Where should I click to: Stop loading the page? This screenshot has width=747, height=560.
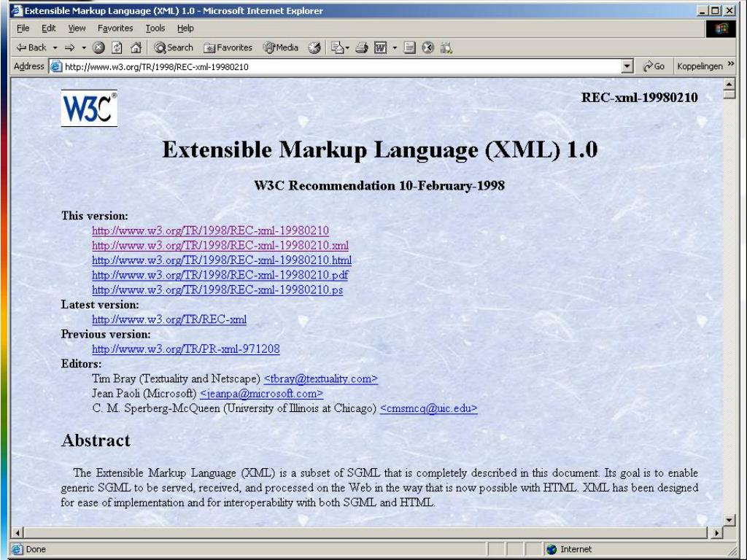98,47
